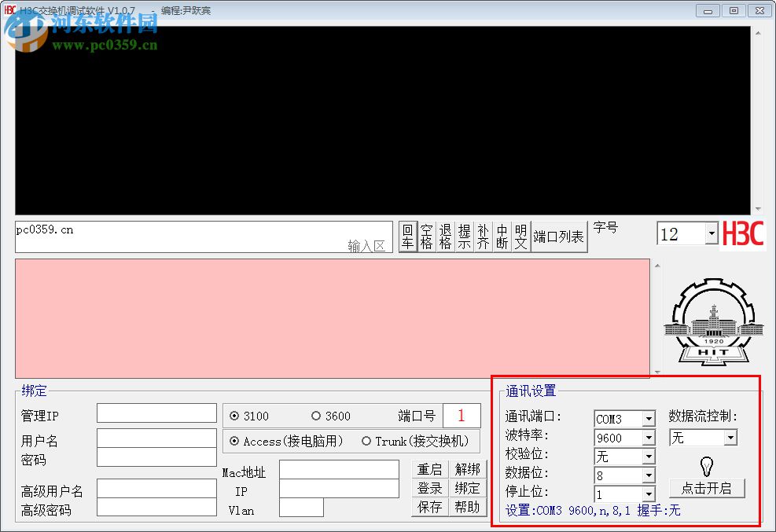
Task: Click the 空格 (Space) toolbar icon
Action: pos(426,234)
